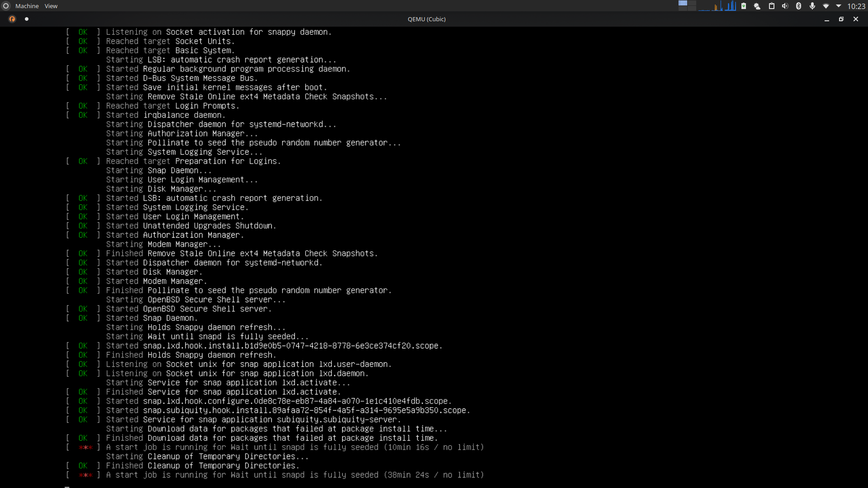The width and height of the screenshot is (868, 488).
Task: Open the battery indicator icon
Action: [x=743, y=6]
